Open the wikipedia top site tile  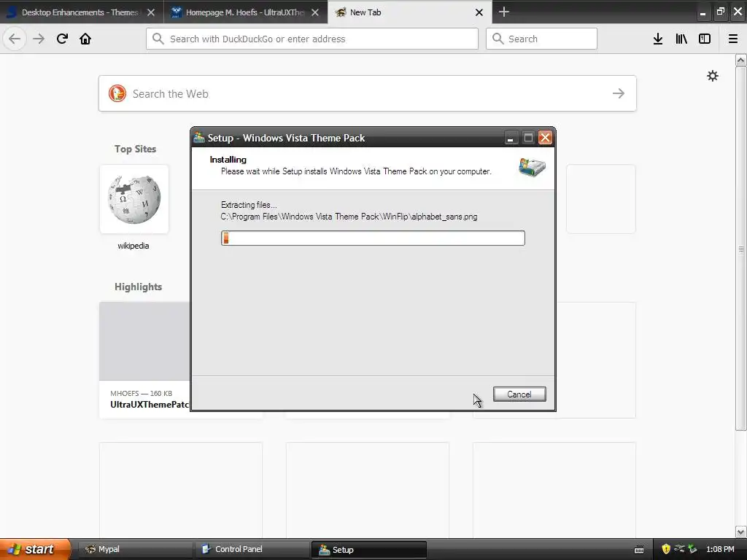(x=134, y=199)
